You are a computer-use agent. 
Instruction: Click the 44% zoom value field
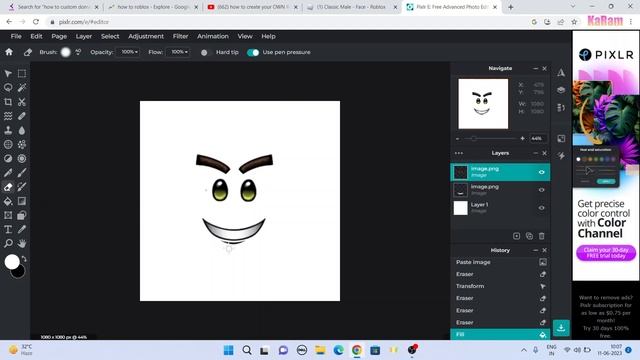click(x=538, y=139)
